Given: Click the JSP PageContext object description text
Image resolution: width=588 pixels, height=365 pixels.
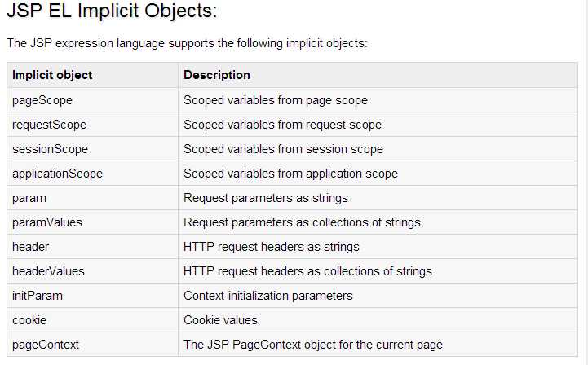Looking at the screenshot, I should coord(313,345).
